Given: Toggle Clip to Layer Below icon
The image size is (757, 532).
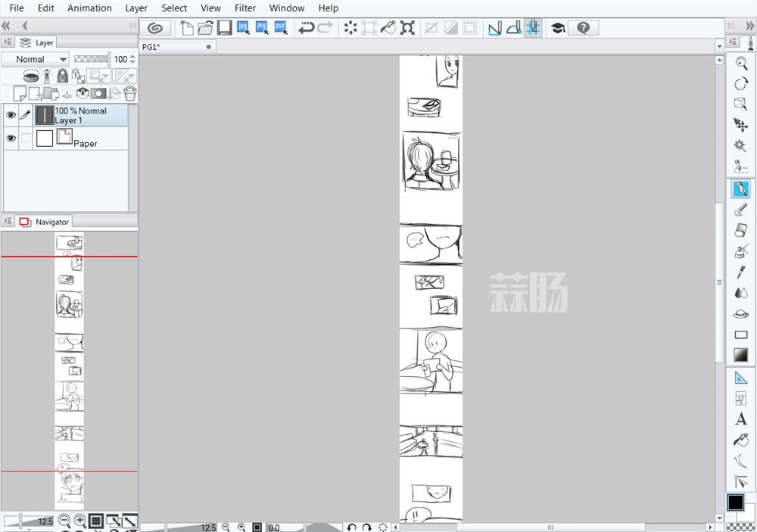Looking at the screenshot, I should pyautogui.click(x=31, y=76).
